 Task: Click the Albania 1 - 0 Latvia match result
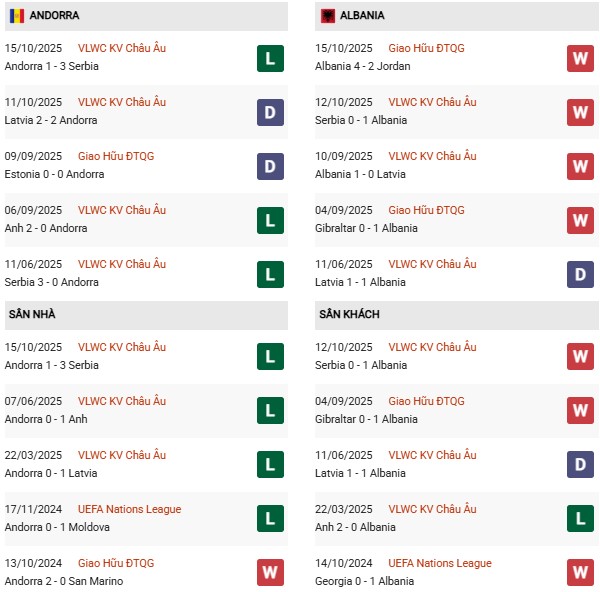360,174
